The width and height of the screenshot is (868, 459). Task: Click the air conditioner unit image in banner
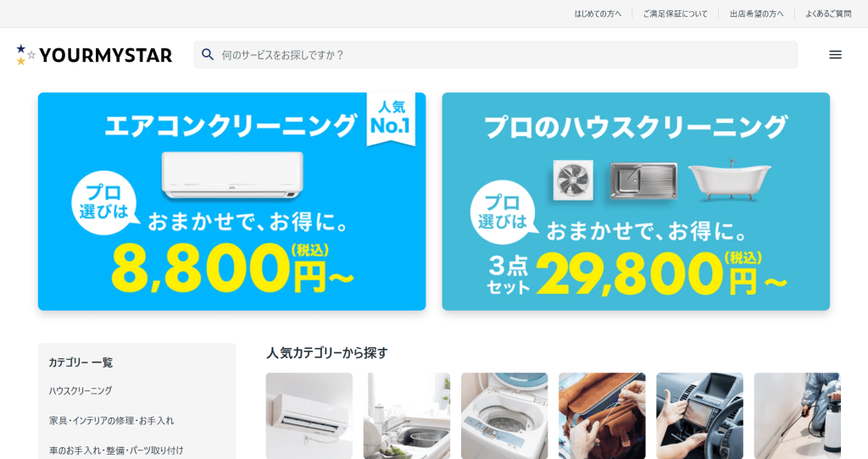tap(232, 174)
